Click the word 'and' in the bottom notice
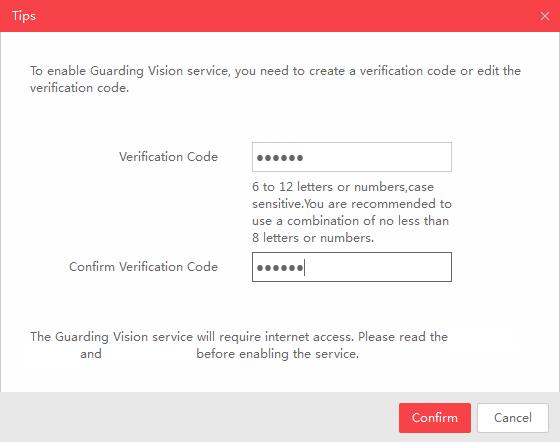The height and width of the screenshot is (442, 560). pyautogui.click(x=91, y=354)
